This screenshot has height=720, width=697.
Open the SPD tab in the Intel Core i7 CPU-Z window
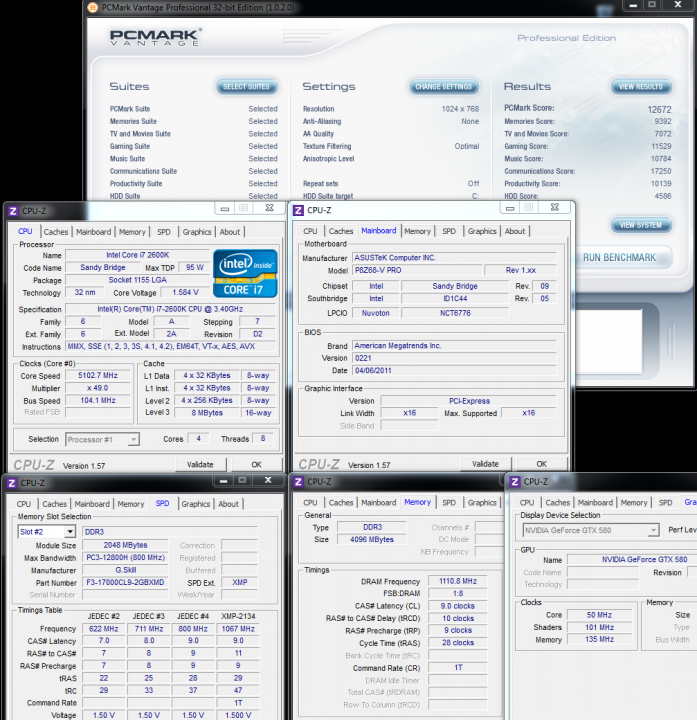coord(164,232)
